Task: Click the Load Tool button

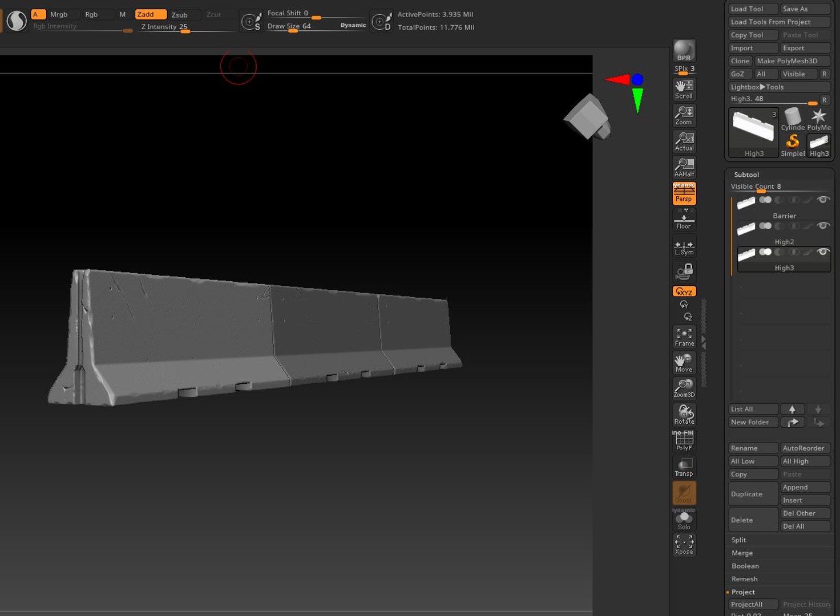Action: point(753,9)
